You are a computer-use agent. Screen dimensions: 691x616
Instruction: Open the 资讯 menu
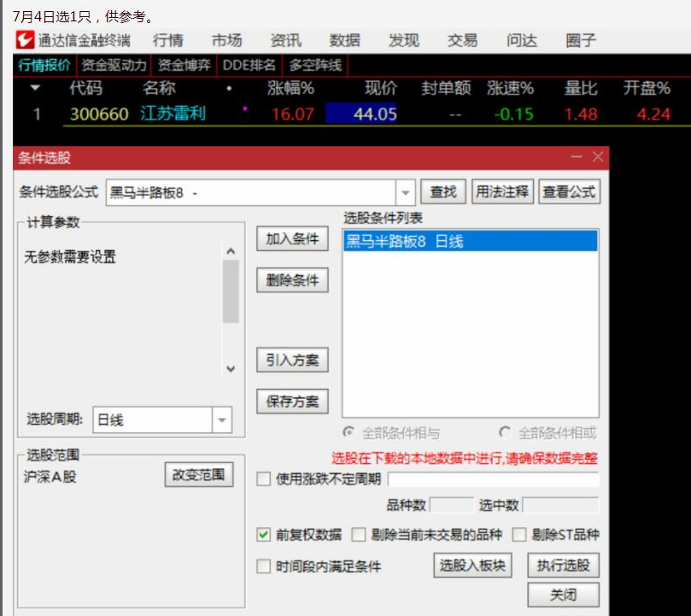[286, 40]
